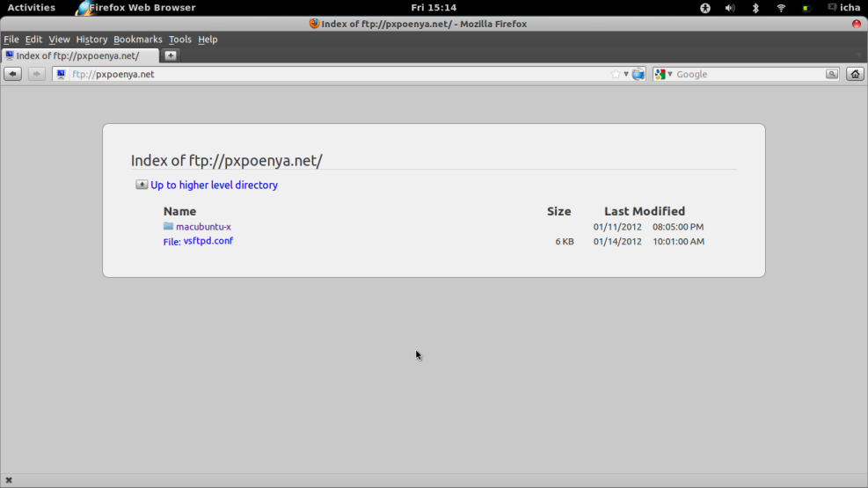Screen dimensions: 868x488
Task: Click the forward arrow navigation button
Action: 37,74
